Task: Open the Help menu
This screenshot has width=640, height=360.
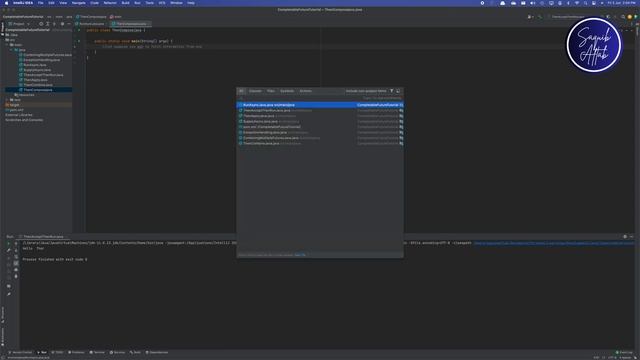Action: coord(191,3)
